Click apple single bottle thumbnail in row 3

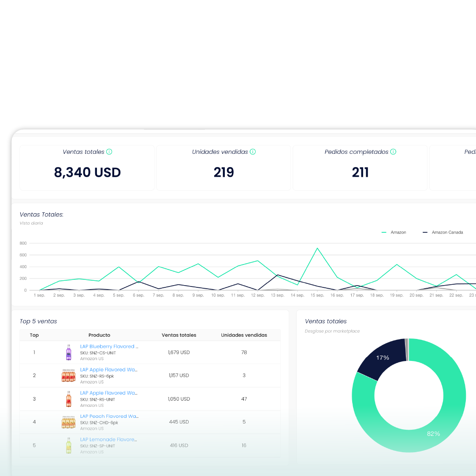[69, 399]
